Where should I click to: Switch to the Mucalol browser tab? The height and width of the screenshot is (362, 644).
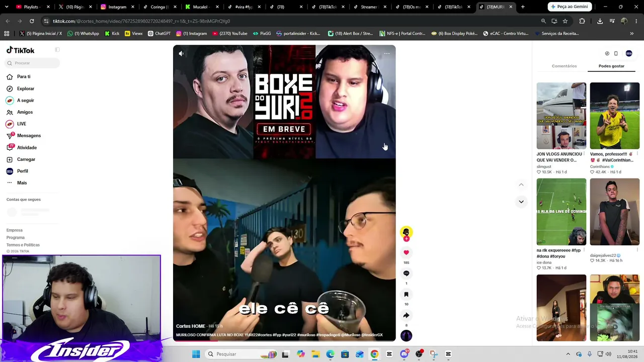click(201, 7)
